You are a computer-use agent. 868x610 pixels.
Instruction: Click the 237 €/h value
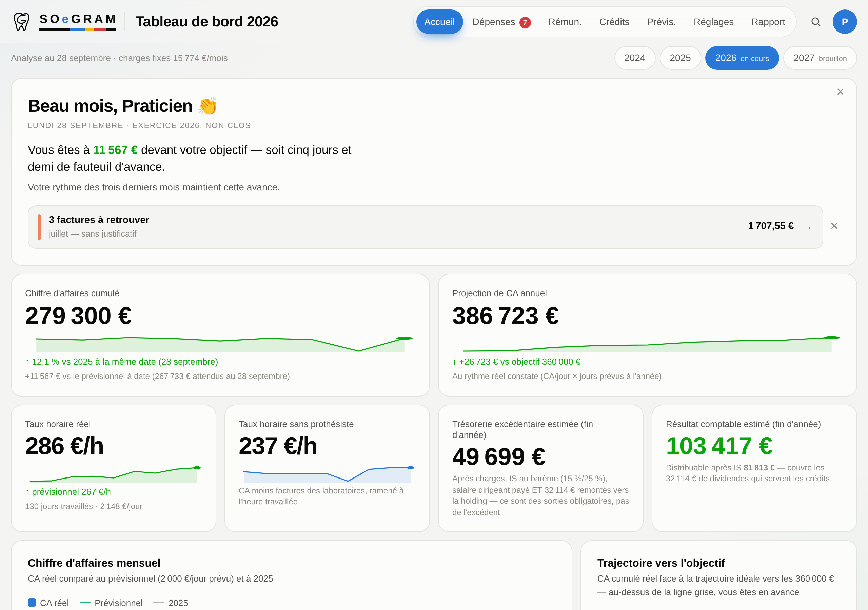tap(278, 446)
